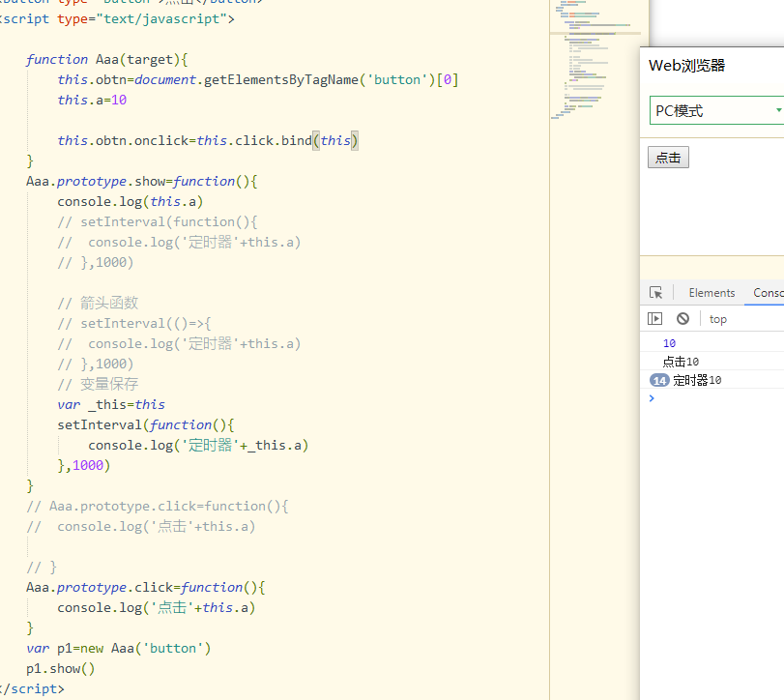Click the code minimap overview
This screenshot has height=700, width=784.
click(x=595, y=60)
